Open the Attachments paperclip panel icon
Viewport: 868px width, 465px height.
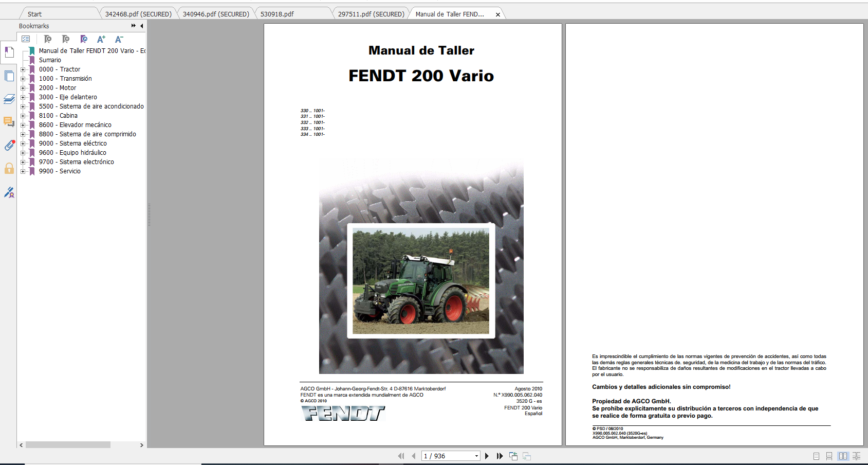pyautogui.click(x=9, y=145)
